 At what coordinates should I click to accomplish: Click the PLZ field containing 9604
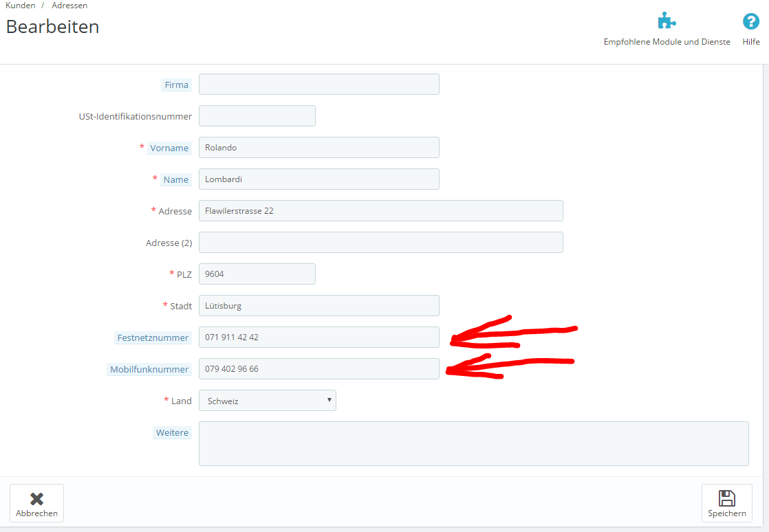pyautogui.click(x=257, y=274)
